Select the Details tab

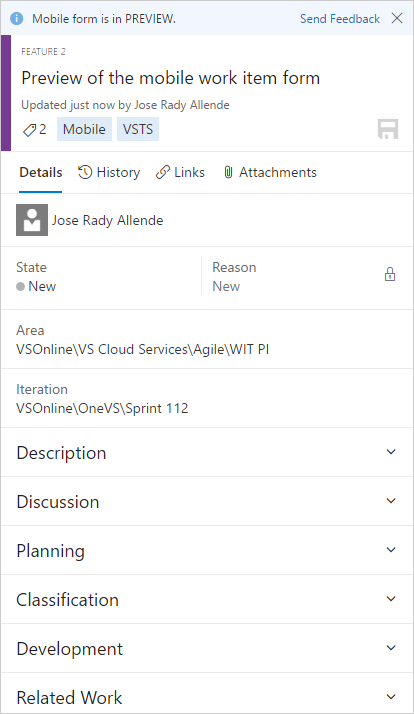(x=41, y=173)
